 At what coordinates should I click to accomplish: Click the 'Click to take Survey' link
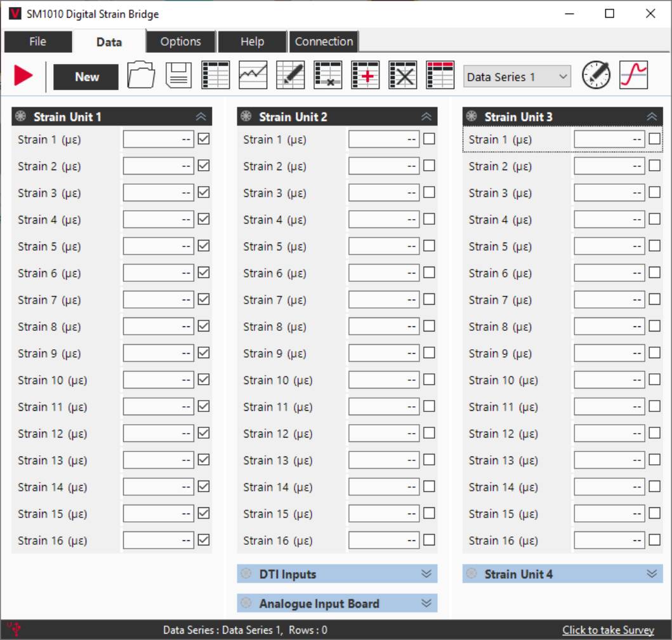tap(607, 630)
